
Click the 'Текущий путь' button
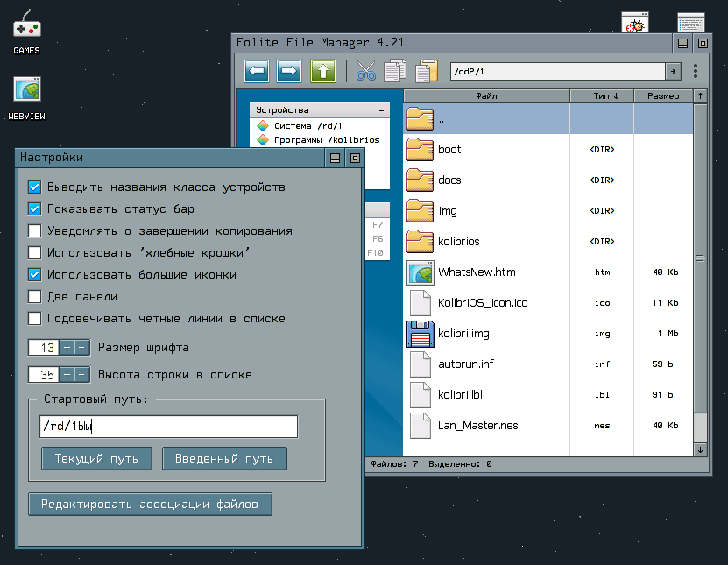coord(96,458)
